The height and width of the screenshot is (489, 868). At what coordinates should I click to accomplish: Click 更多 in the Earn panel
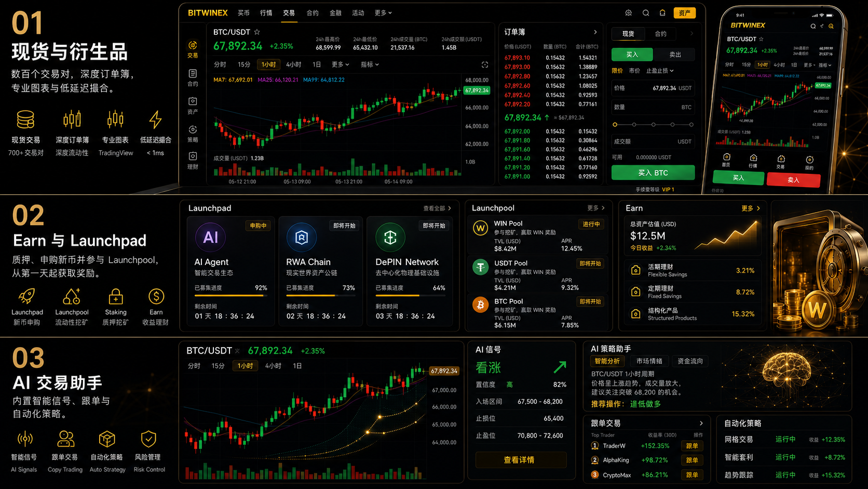pos(751,208)
